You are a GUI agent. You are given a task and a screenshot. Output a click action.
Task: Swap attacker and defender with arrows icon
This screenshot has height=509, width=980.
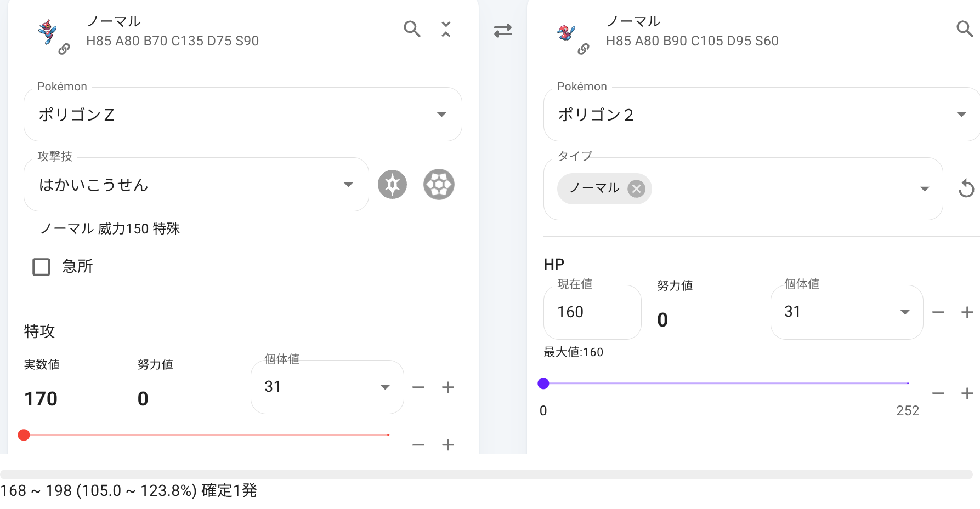tap(503, 30)
